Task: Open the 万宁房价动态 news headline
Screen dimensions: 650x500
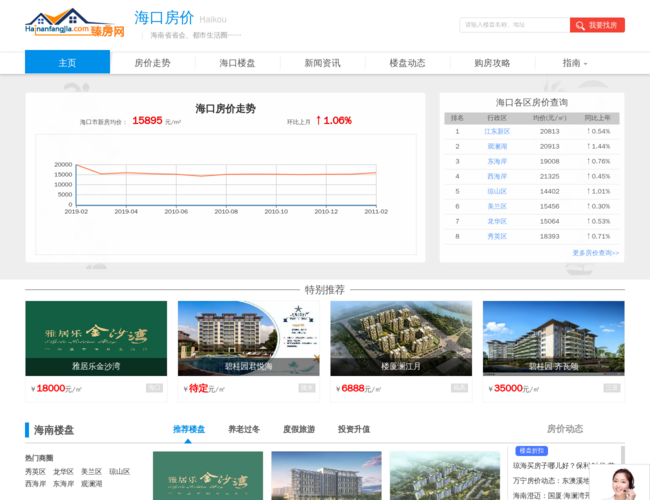Action: (x=551, y=481)
